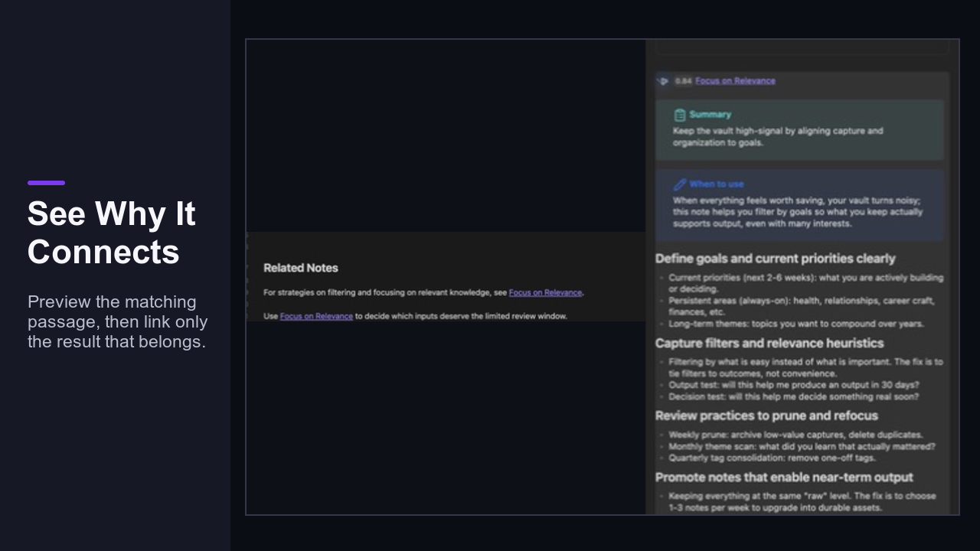Click 'Keeping everything at the same raw level' bullet
Image resolution: width=980 pixels, height=551 pixels.
[x=802, y=502]
